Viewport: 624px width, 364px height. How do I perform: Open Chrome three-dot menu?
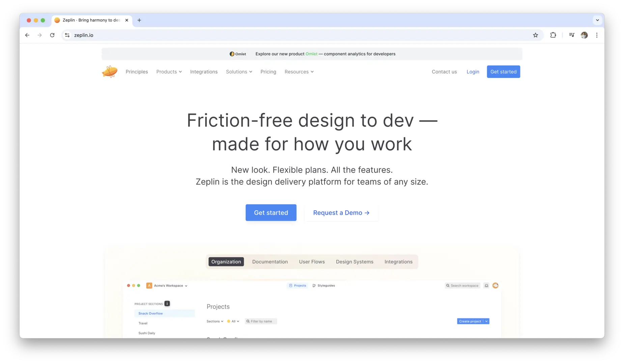point(597,35)
